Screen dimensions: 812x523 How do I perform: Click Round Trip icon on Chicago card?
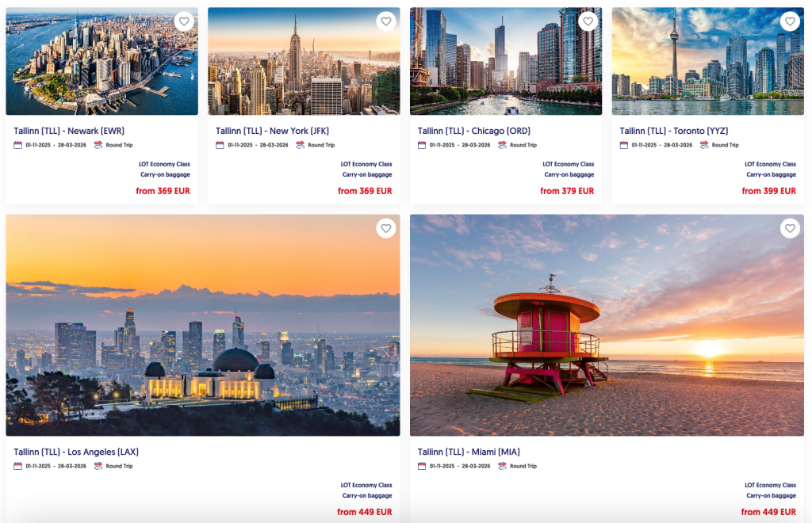[x=502, y=145]
